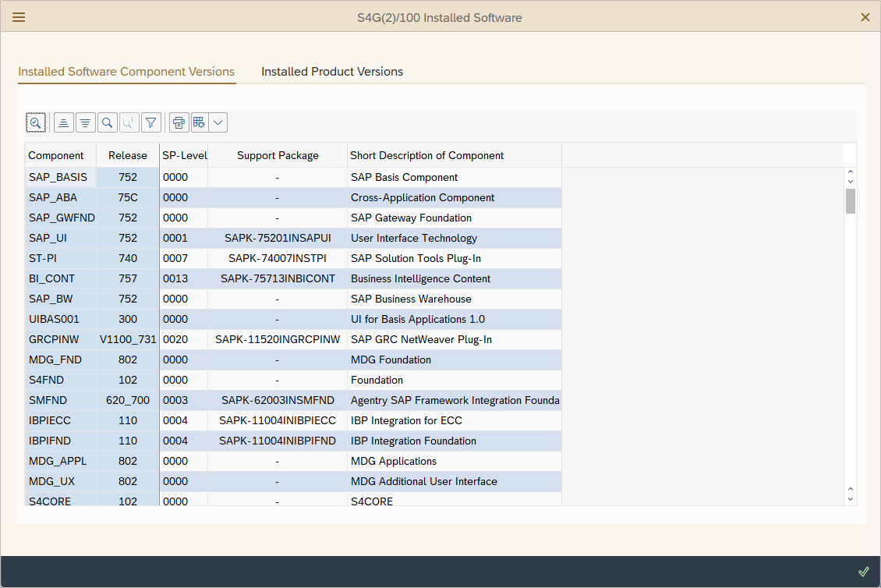Select the IBPIFND component cell
The width and height of the screenshot is (881, 588).
(61, 440)
